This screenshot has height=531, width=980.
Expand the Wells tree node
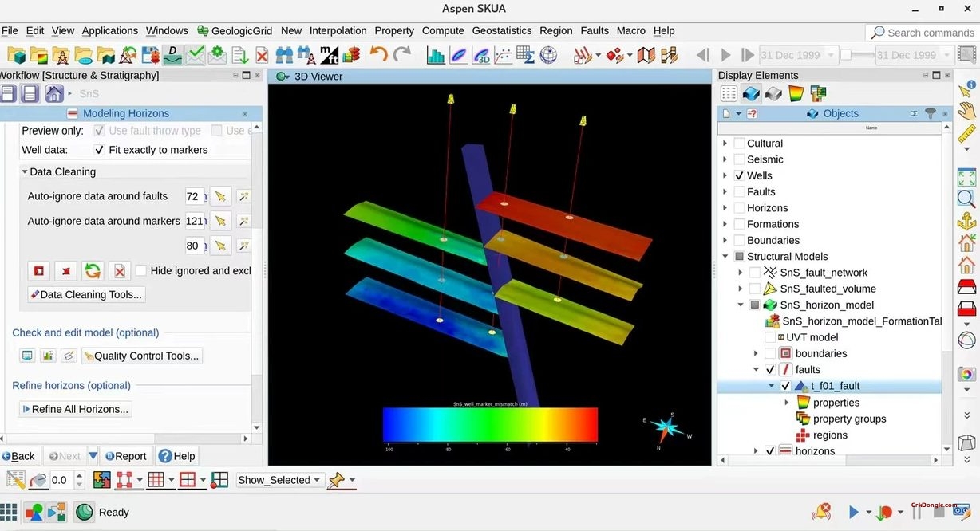coord(725,175)
